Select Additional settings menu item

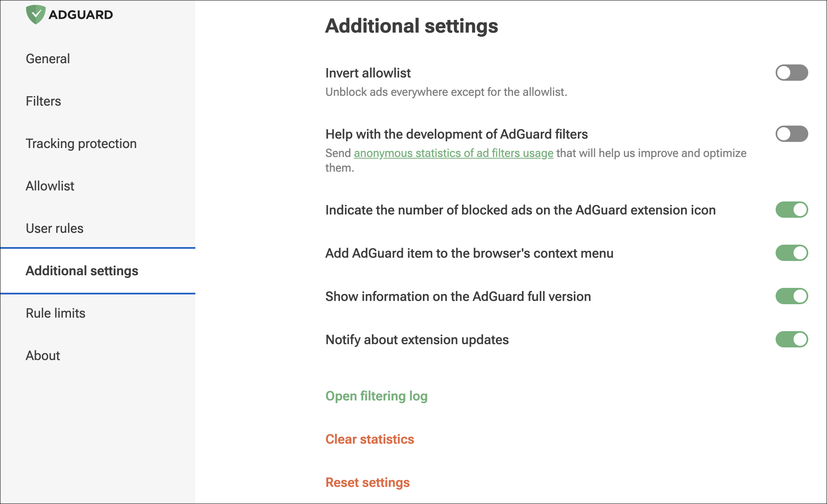[82, 271]
